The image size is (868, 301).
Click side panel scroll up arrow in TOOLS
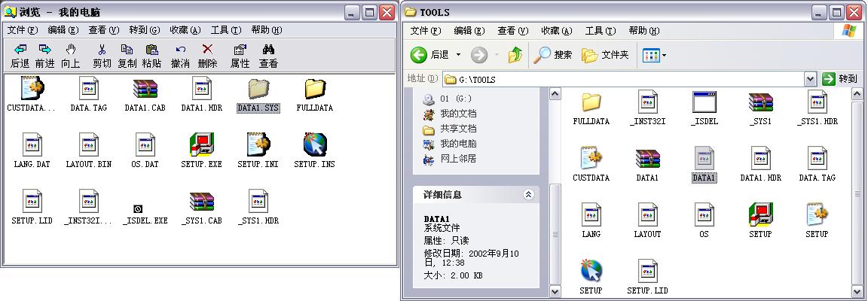point(555,95)
